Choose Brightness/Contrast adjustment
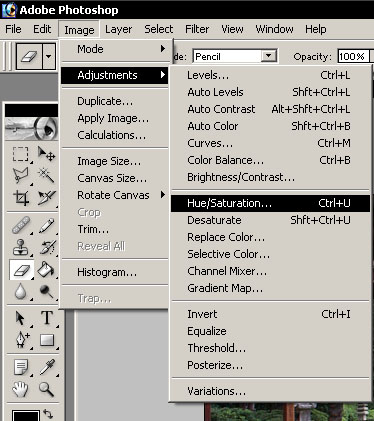The width and height of the screenshot is (374, 421). pyautogui.click(x=270, y=177)
